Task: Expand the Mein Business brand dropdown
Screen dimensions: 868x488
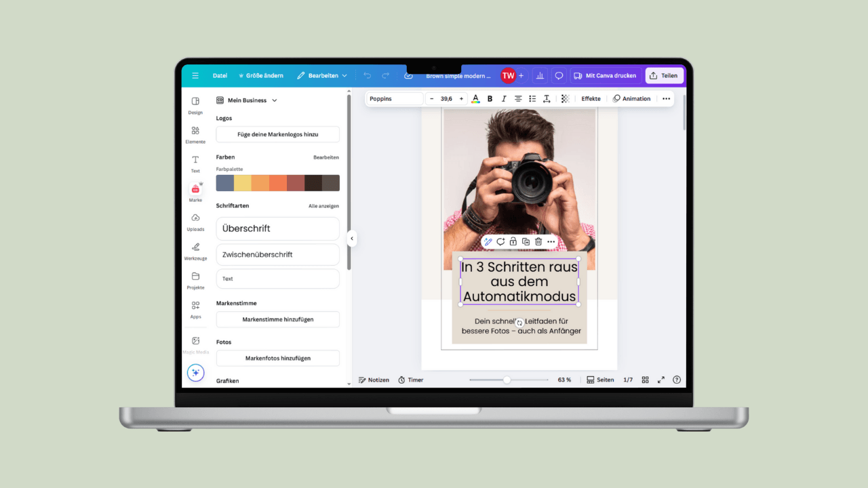Action: point(248,100)
